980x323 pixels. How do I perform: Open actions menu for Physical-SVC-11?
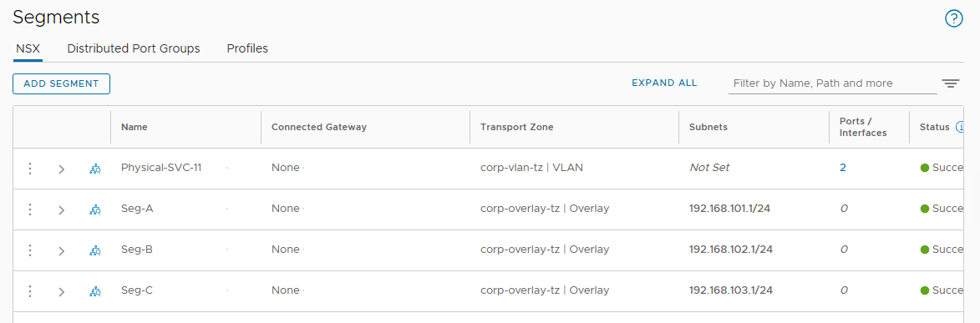click(30, 168)
